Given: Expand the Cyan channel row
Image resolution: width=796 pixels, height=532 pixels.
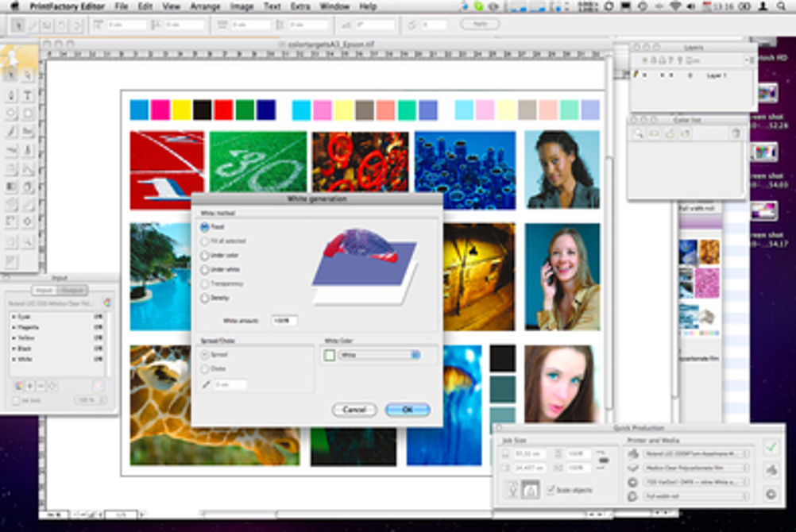Looking at the screenshot, I should pos(14,316).
